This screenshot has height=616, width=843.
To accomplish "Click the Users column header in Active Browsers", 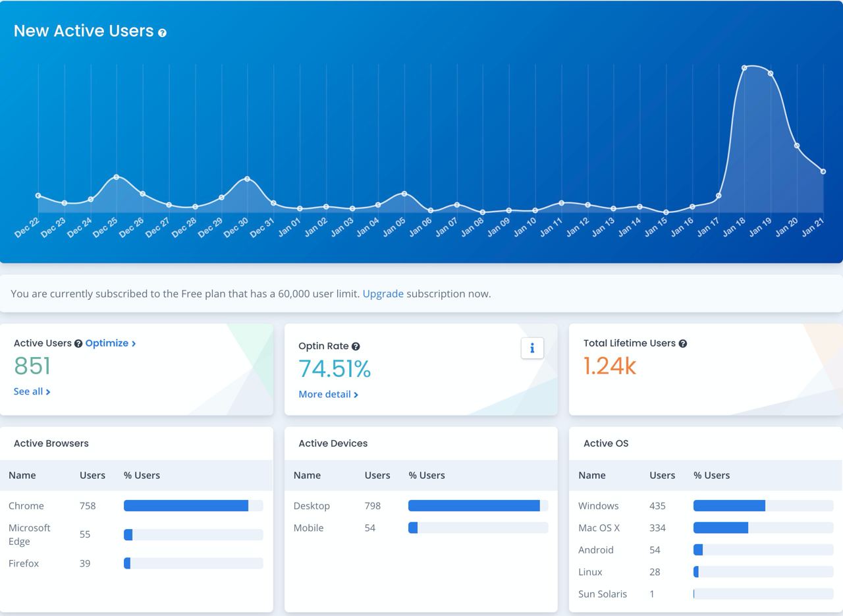I will 92,475.
